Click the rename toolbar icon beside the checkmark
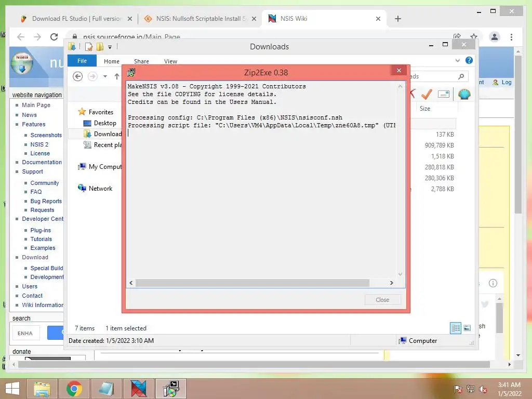 coord(444,94)
